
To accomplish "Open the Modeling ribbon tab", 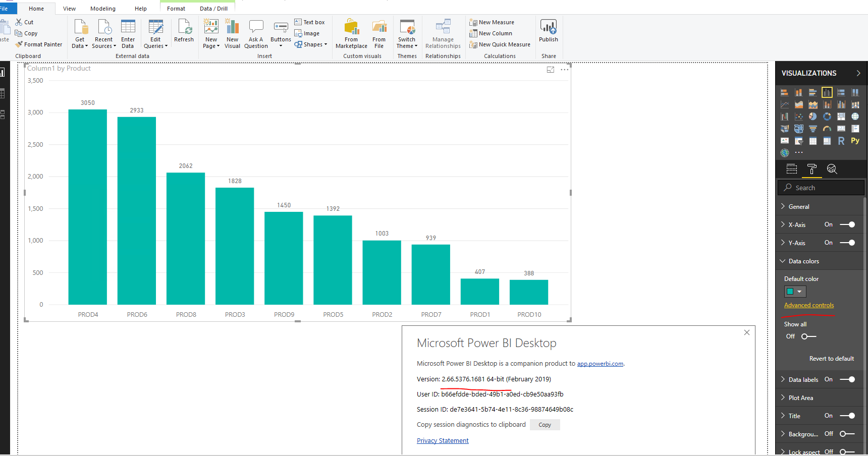I will coord(103,9).
